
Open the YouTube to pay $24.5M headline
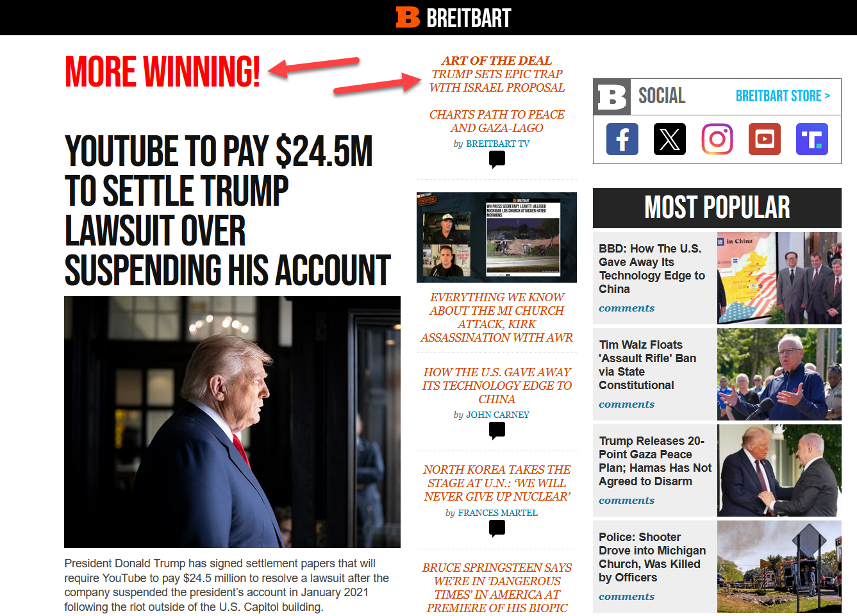pos(228,210)
